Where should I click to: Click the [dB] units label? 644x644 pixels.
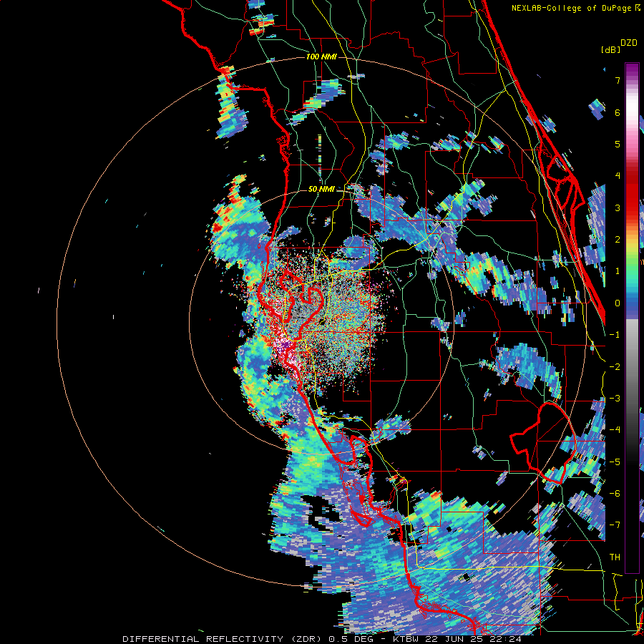point(611,49)
